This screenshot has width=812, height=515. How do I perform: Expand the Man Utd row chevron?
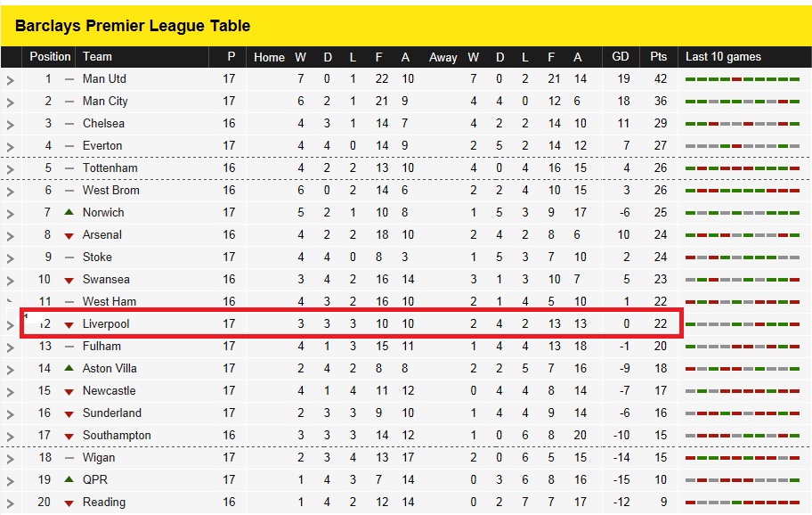click(11, 80)
